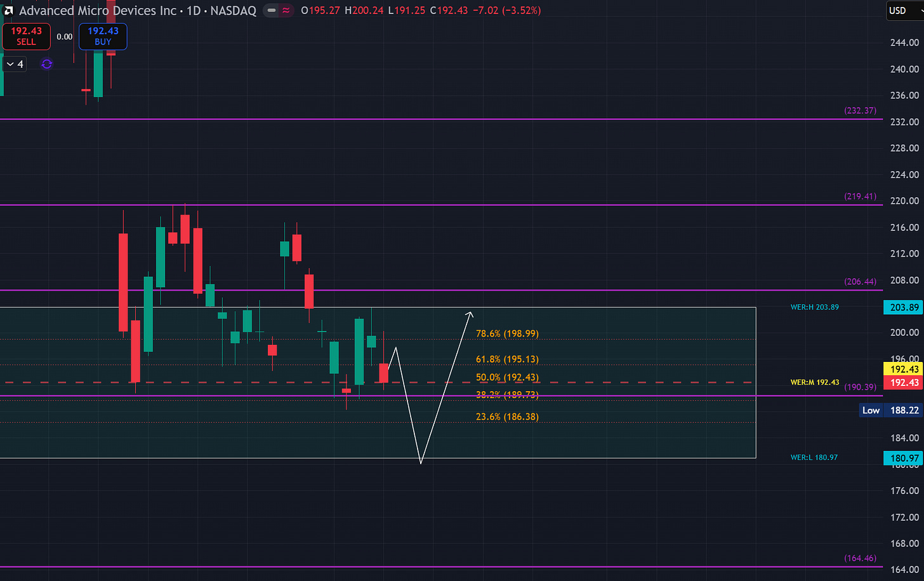Click the pink wavy status icon
Screen dimensions: 924x581
(287, 10)
